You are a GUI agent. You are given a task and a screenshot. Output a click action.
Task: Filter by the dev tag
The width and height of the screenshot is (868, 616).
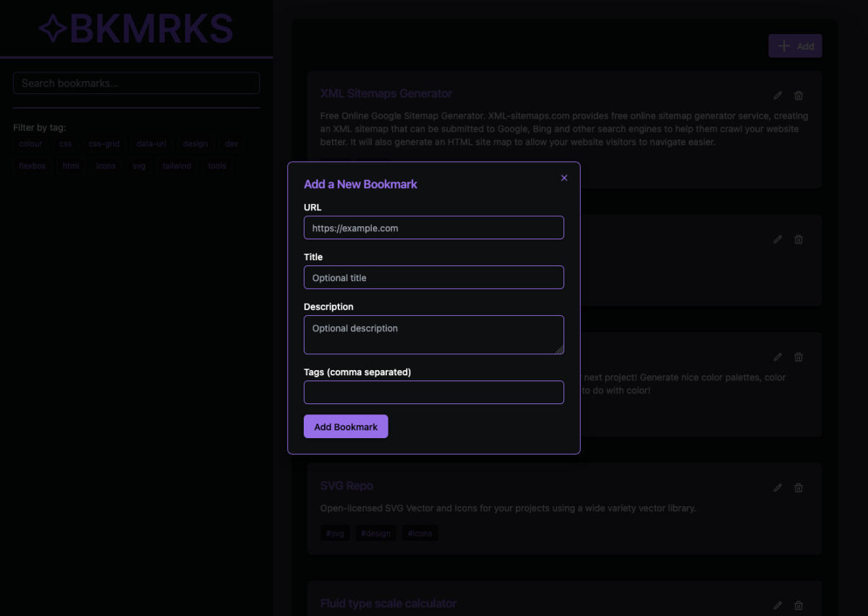coord(231,144)
